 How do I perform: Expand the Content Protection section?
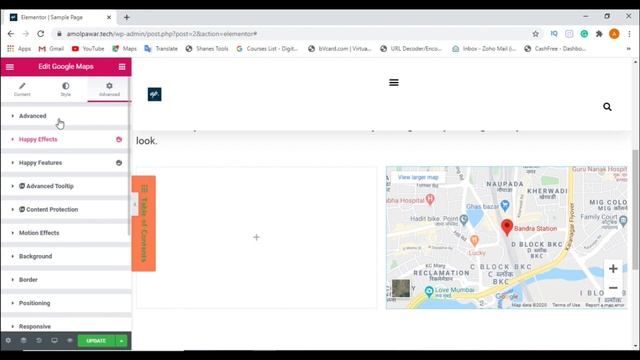pyautogui.click(x=65, y=209)
